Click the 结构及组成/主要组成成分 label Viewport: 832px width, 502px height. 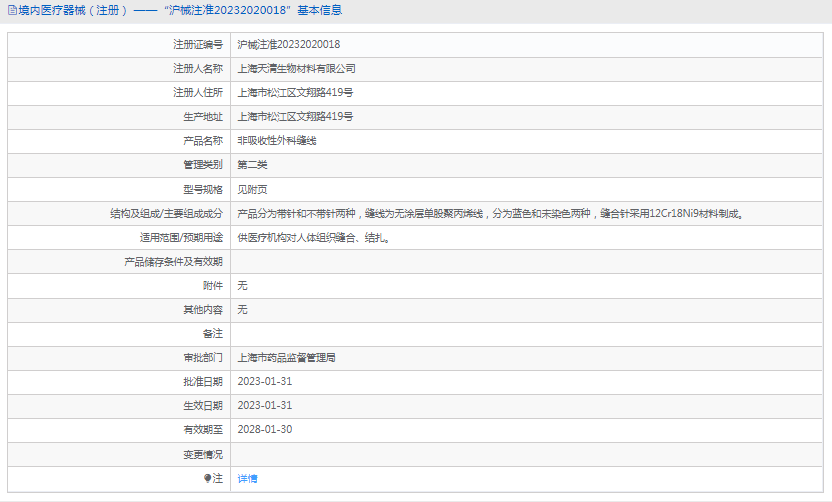coord(167,213)
